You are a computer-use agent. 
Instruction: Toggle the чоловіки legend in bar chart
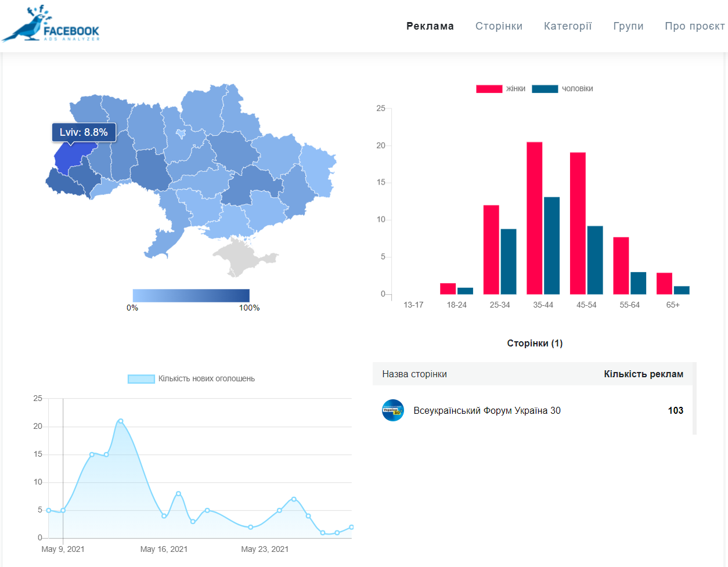[563, 89]
